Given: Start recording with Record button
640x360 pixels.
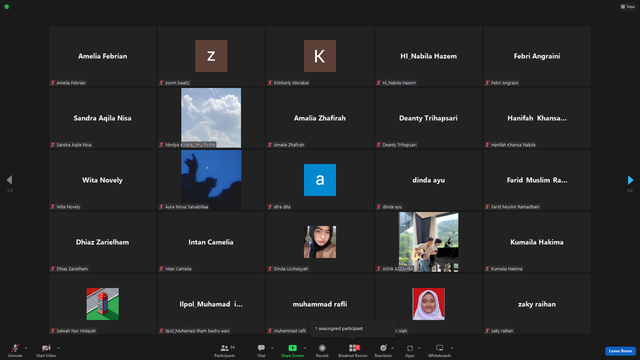Looking at the screenshot, I should pos(322,350).
